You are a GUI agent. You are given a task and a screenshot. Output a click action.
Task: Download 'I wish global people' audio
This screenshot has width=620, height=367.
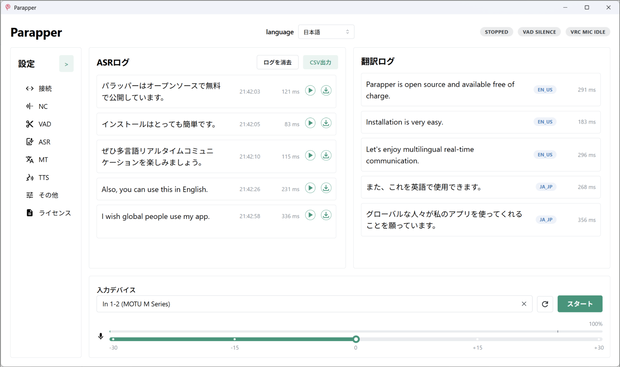[326, 215]
